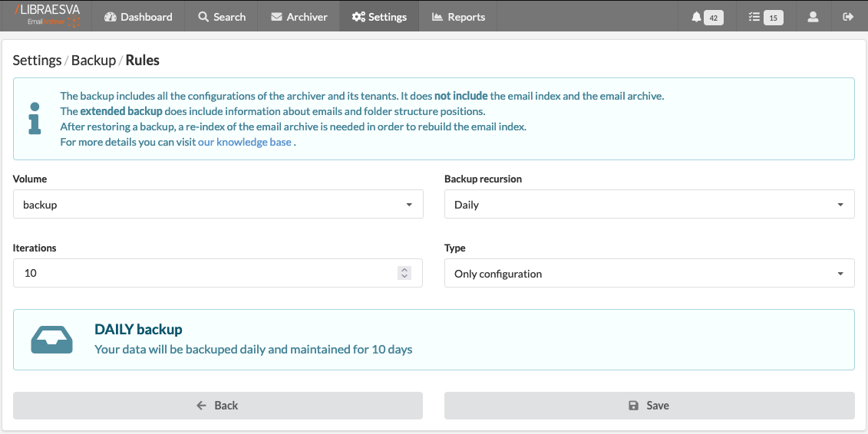Click the Rules breadcrumb text

click(x=142, y=61)
